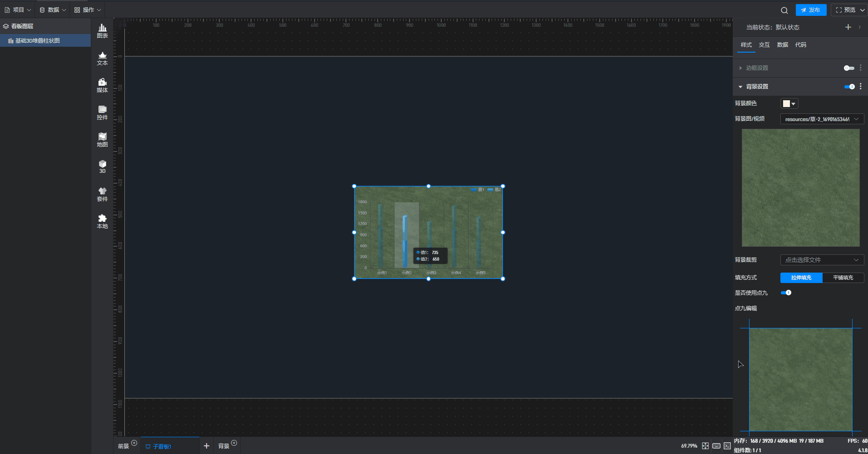This screenshot has height=454, width=868.
Task: Select the 平铺填充 fill mode button
Action: 843,278
